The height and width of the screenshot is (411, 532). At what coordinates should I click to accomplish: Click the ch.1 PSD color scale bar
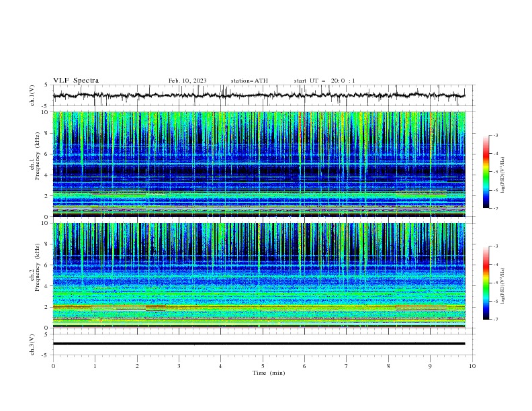coord(486,172)
